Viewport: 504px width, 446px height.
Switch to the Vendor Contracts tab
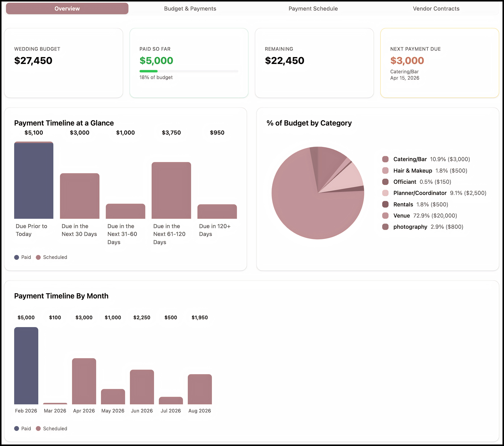(x=436, y=8)
